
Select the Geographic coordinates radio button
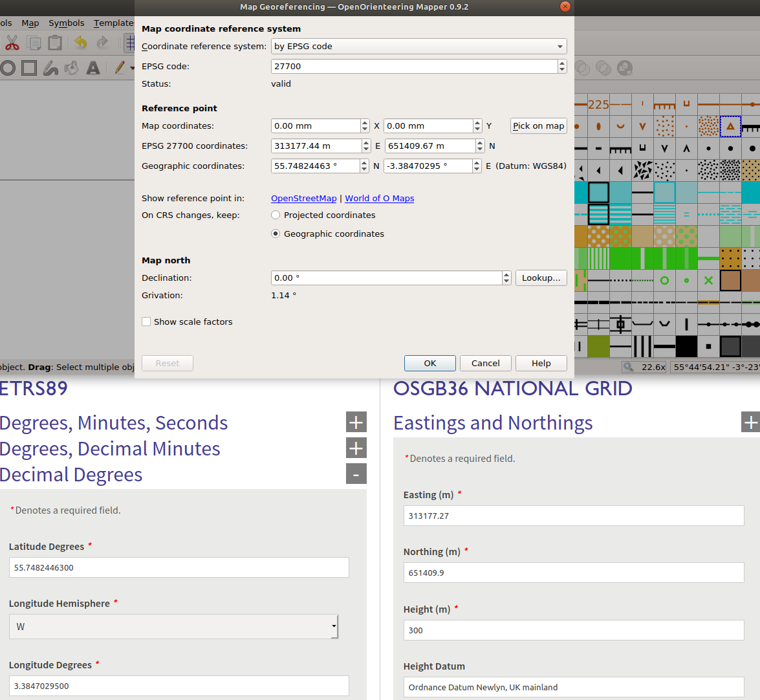[x=276, y=234]
